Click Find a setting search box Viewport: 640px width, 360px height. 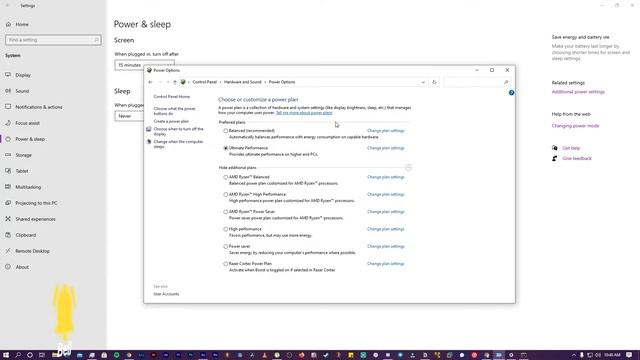pos(53,40)
